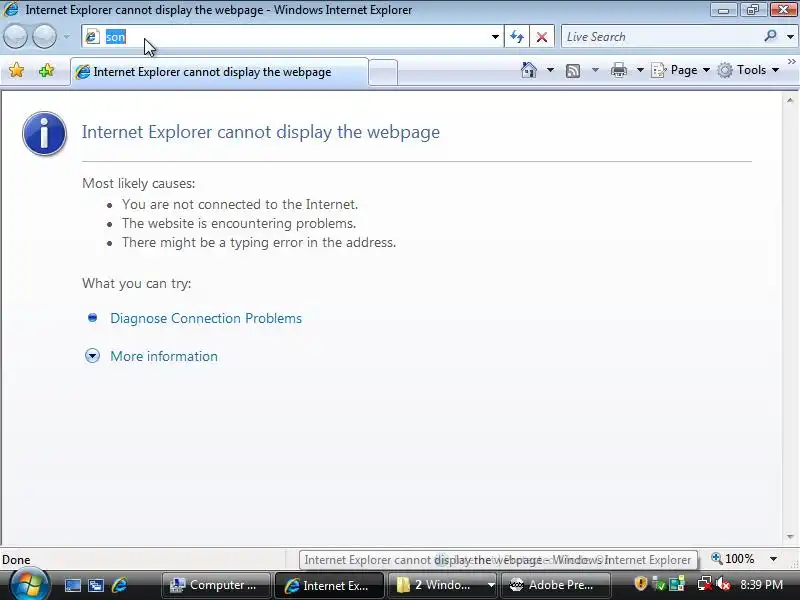The height and width of the screenshot is (600, 800).
Task: Click the Refresh button
Action: pos(517,37)
